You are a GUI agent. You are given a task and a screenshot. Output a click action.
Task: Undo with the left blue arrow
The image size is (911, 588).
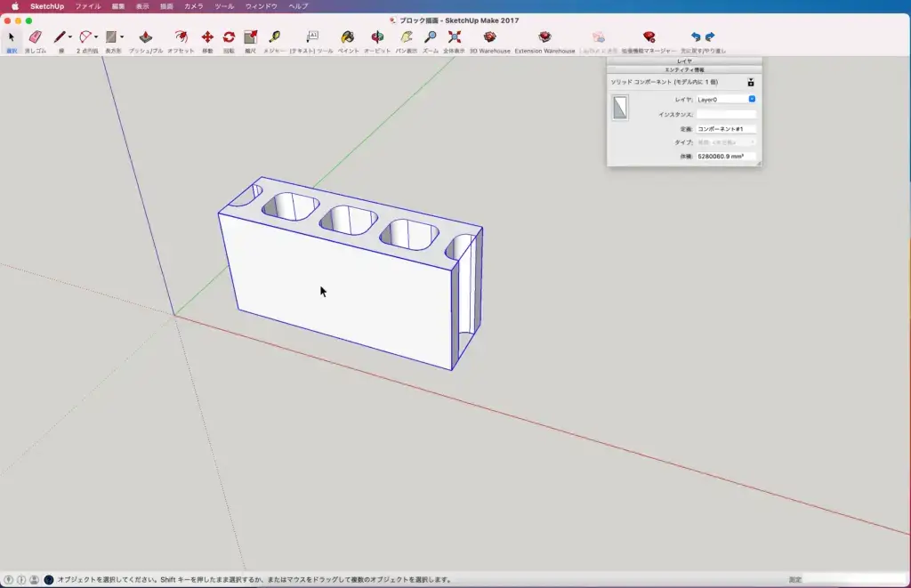click(696, 37)
